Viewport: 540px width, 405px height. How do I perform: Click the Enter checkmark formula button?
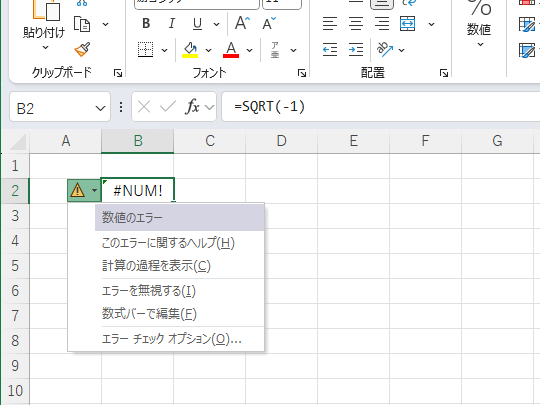(x=168, y=107)
